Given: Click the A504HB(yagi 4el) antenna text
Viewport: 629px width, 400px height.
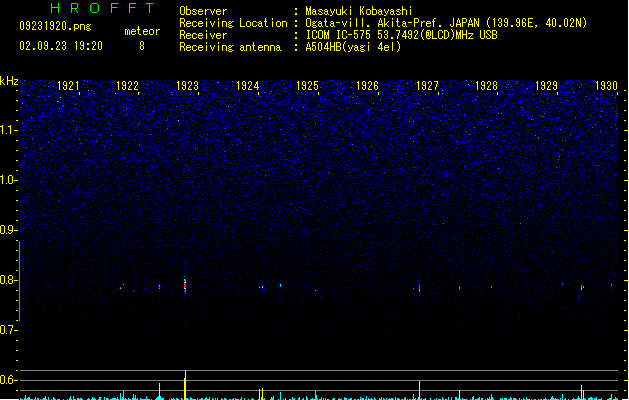Looking at the screenshot, I should [353, 47].
